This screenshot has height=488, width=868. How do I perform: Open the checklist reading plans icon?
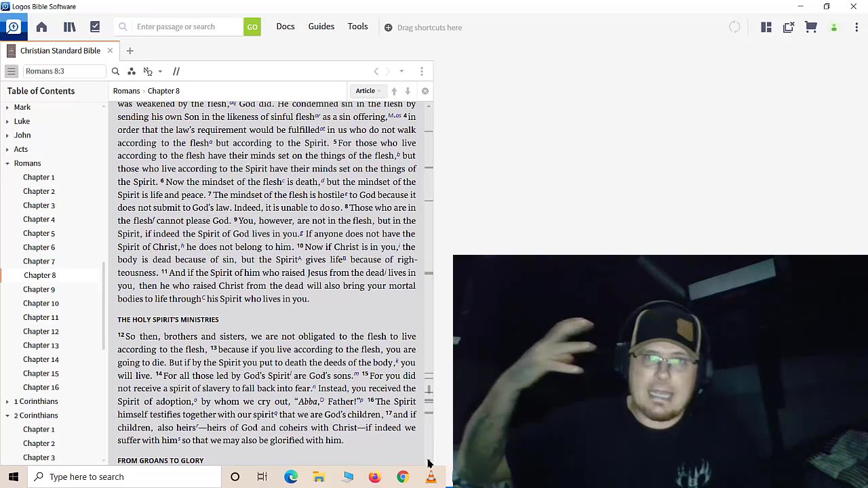[x=95, y=27]
